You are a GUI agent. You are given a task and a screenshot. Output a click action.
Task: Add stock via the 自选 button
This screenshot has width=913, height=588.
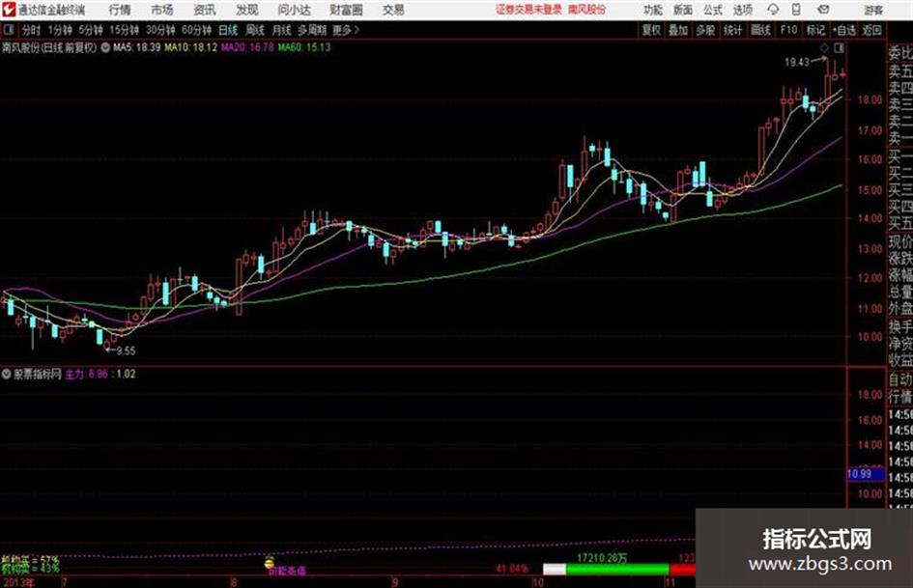[844, 30]
